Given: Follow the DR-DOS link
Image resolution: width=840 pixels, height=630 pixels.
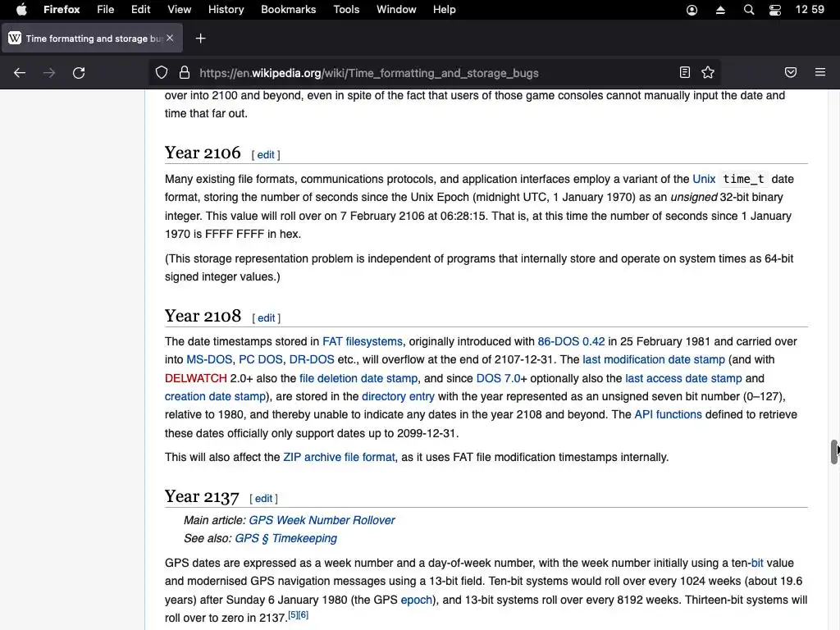Looking at the screenshot, I should tap(312, 360).
